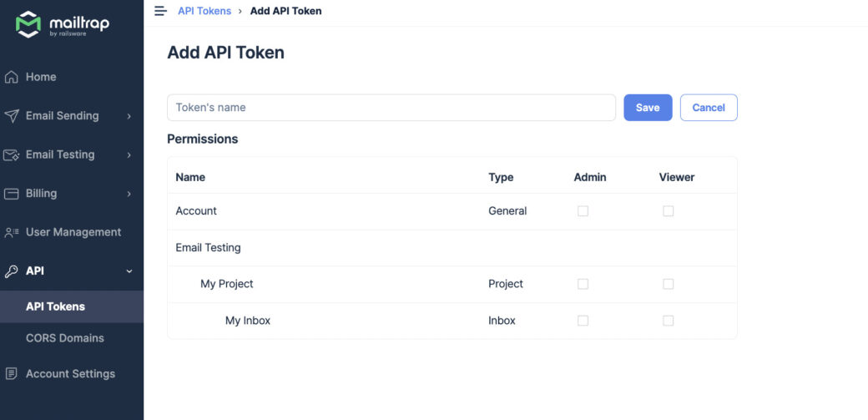Click the API key icon
Screen dimensions: 868x420
[x=11, y=271]
